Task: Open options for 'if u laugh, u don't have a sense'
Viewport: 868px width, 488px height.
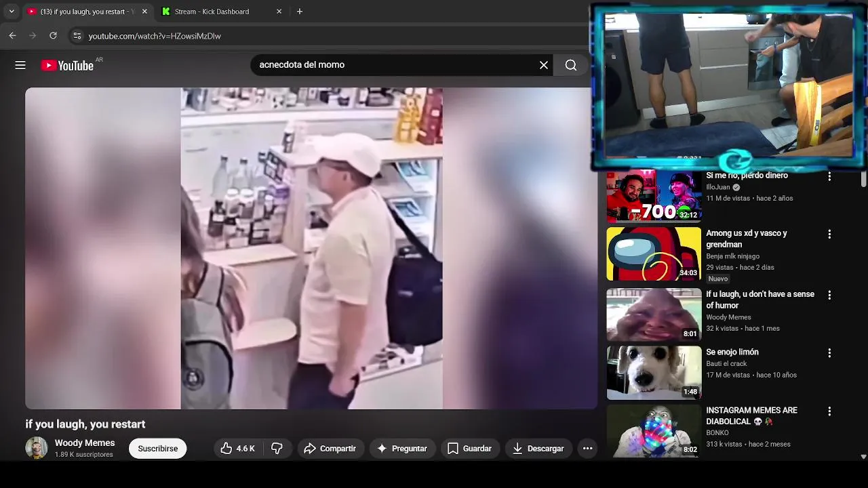Action: pos(829,295)
